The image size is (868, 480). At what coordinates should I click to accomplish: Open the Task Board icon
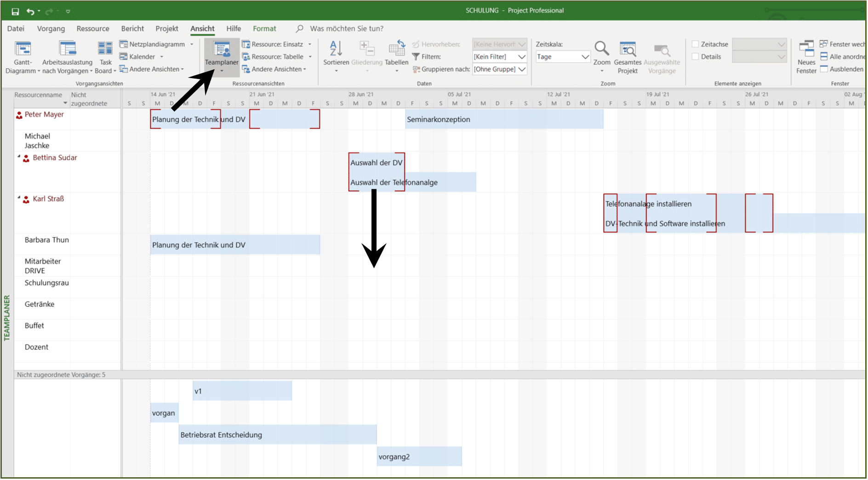tap(105, 48)
